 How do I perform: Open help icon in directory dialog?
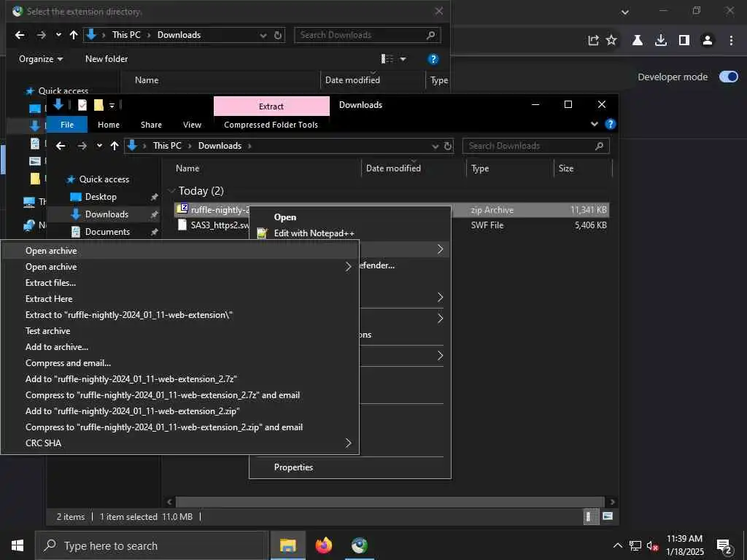tap(433, 59)
